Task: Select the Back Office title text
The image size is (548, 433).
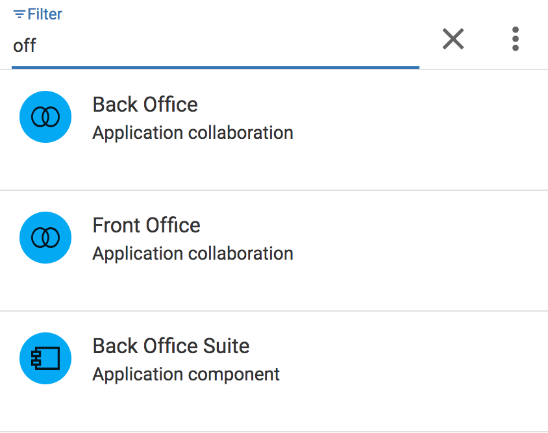Action: click(x=145, y=104)
